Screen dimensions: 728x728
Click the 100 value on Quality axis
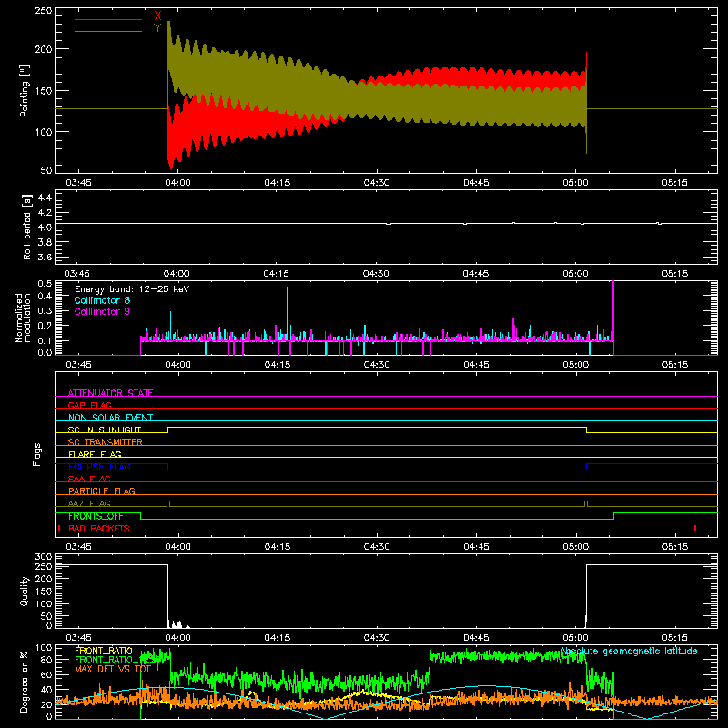tap(44, 603)
